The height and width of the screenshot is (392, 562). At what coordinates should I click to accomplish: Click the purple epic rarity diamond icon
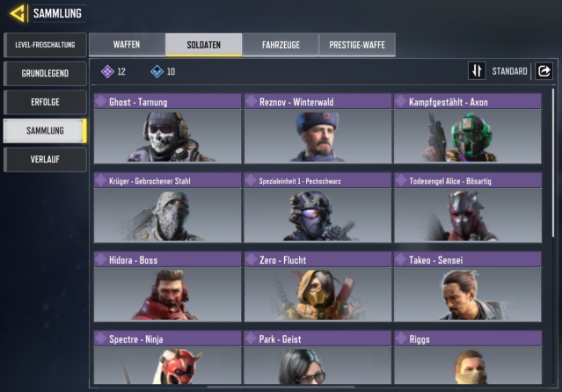pyautogui.click(x=107, y=71)
